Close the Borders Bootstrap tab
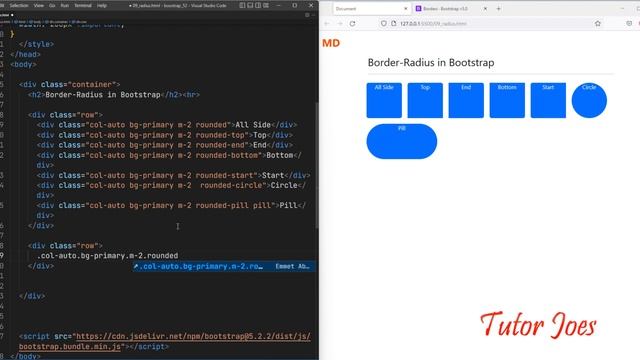This screenshot has height=360, width=640. pyautogui.click(x=485, y=9)
